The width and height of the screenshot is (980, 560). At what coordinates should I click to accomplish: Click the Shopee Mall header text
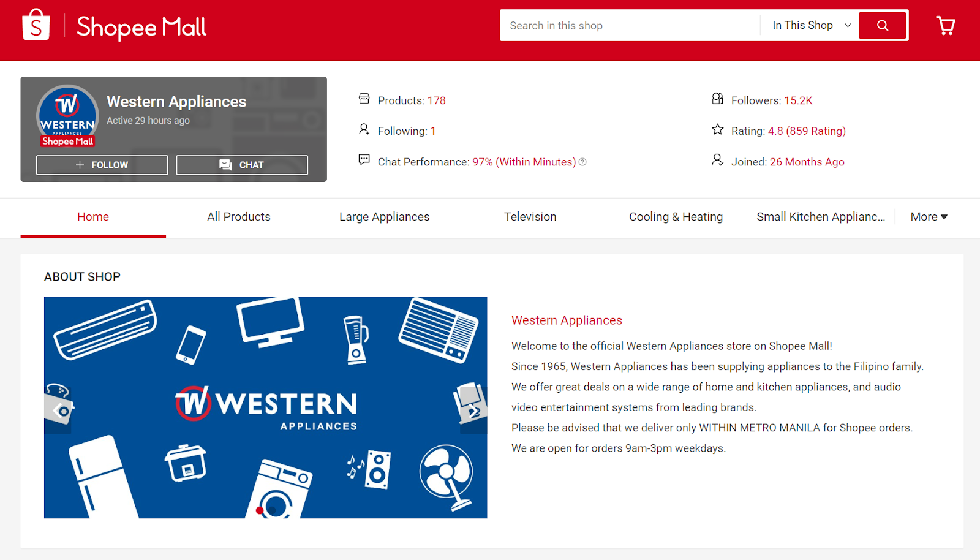141,27
